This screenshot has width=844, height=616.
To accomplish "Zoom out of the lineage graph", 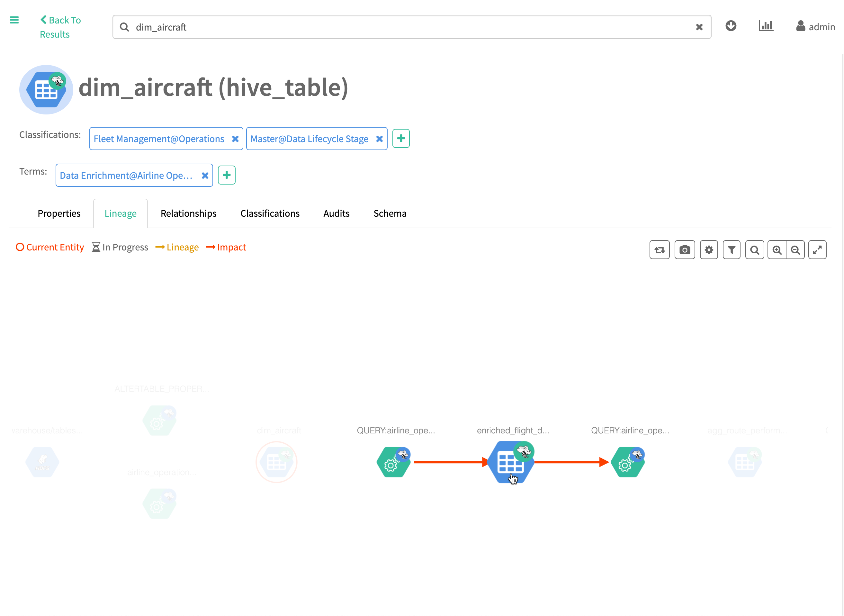I will click(x=795, y=250).
